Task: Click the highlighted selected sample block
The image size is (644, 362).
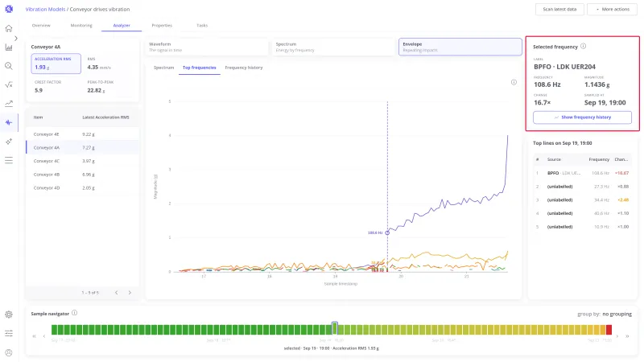Action: tap(335, 329)
